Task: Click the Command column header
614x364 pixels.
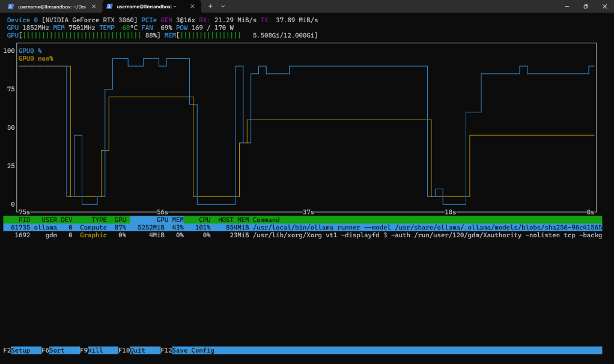Action: click(x=266, y=220)
